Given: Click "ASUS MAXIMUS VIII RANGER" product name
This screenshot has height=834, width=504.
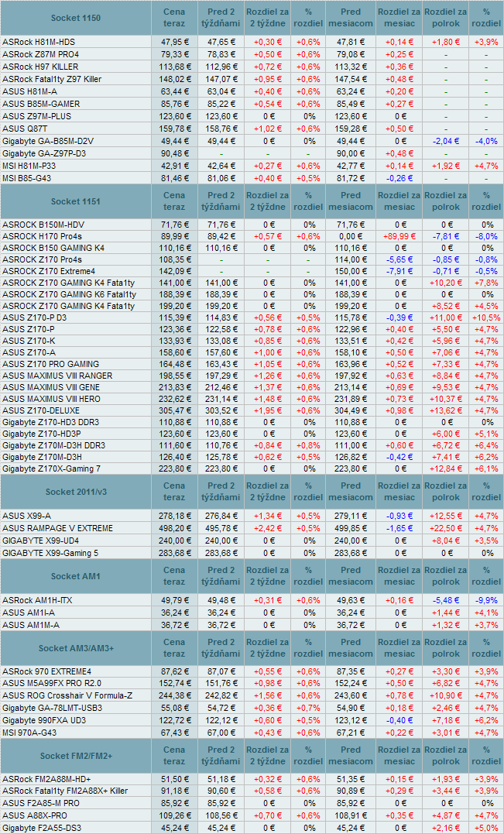Looking at the screenshot, I should [57, 376].
